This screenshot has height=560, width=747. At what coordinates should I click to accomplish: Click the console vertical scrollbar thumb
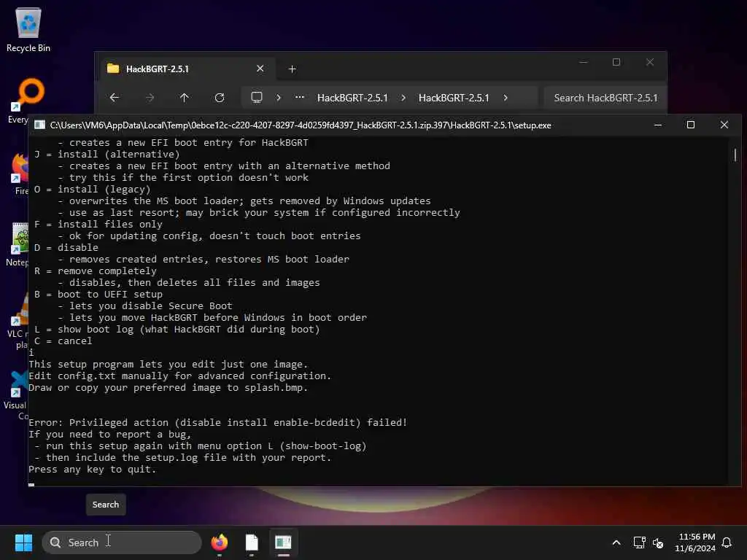point(735,155)
